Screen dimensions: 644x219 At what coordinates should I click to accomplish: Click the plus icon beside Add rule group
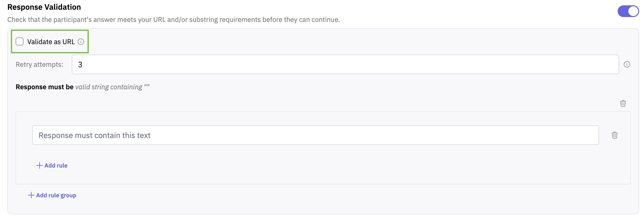click(31, 195)
